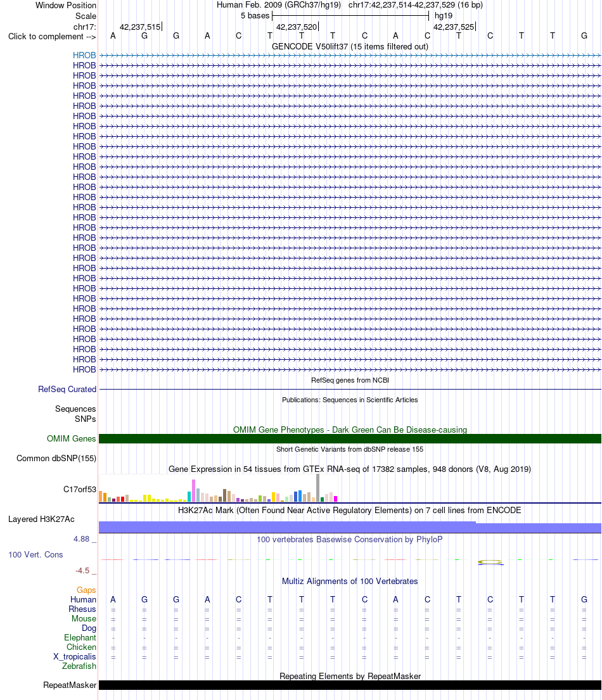This screenshot has height=700, width=602.
Task: Click the RefSeq Curated intron line
Action: pos(350,390)
